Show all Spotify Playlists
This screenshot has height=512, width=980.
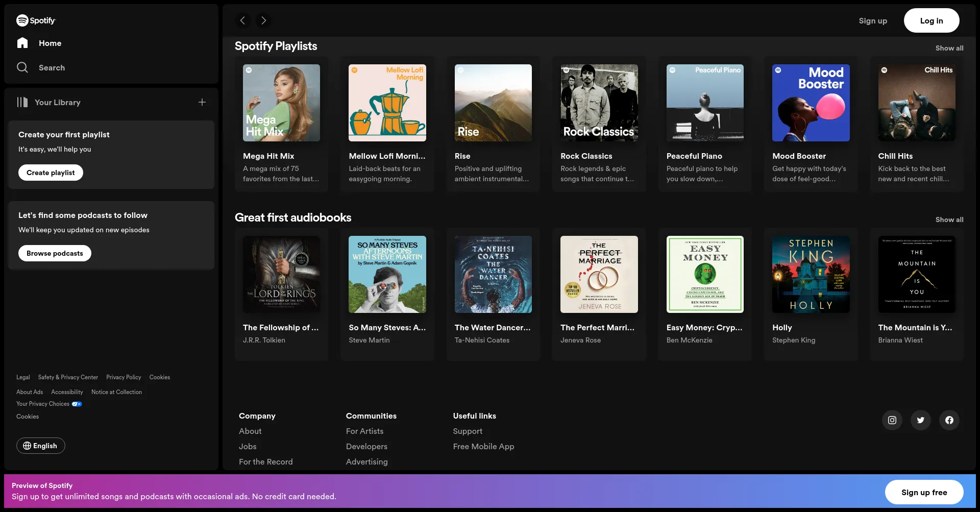pyautogui.click(x=949, y=48)
